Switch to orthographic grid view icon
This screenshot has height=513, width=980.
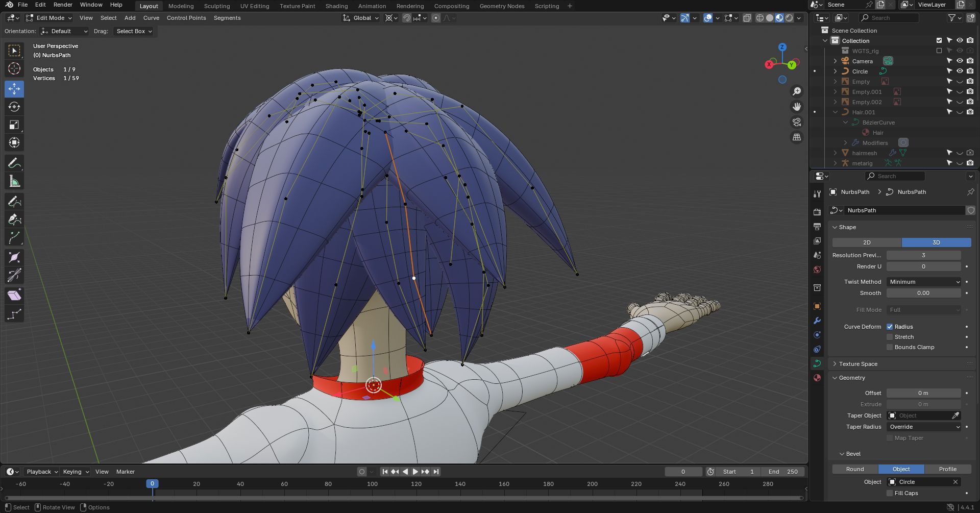[797, 137]
